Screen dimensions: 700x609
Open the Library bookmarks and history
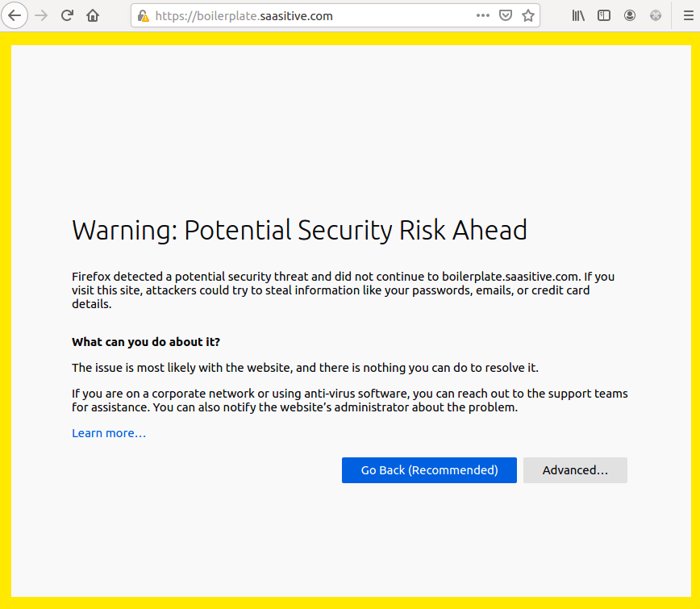click(578, 15)
